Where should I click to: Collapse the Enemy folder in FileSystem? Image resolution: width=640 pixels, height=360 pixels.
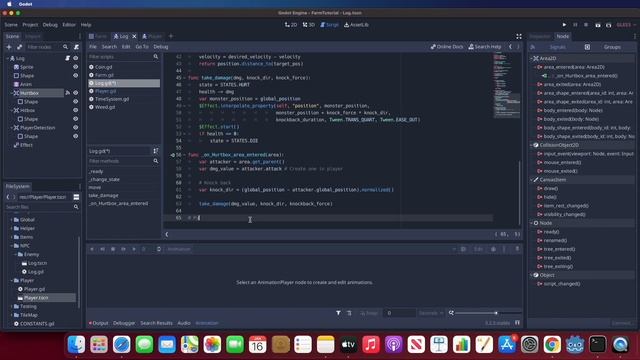(x=16, y=254)
